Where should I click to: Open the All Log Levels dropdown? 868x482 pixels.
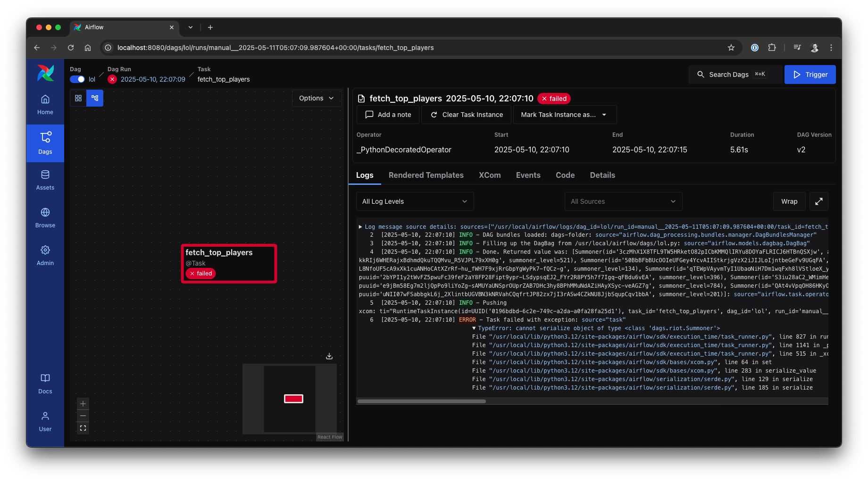[x=415, y=201]
